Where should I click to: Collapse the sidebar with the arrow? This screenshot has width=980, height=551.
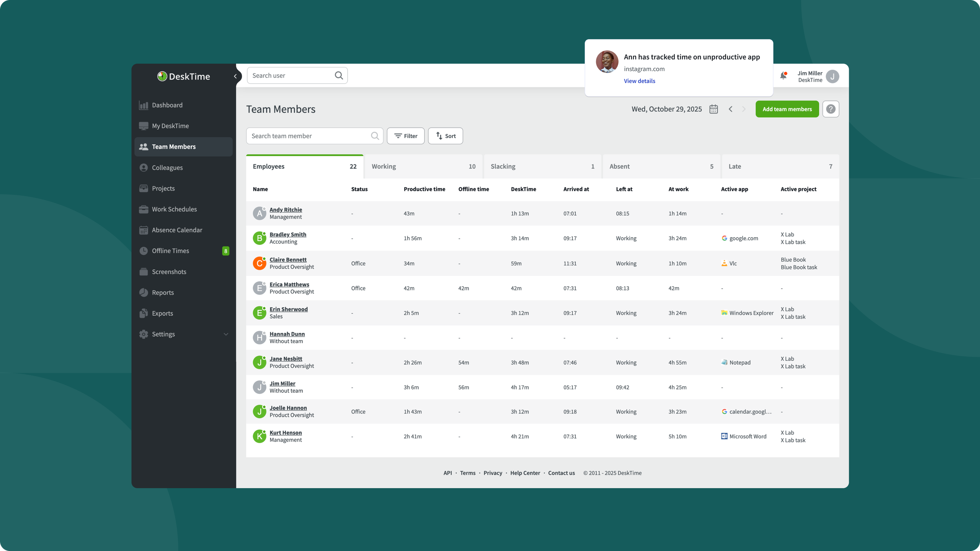(235, 76)
